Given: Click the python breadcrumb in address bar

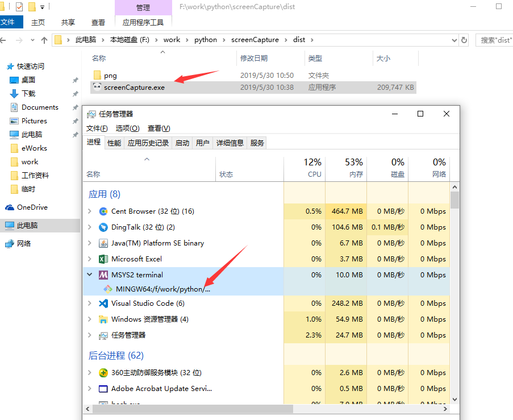Looking at the screenshot, I should (x=206, y=40).
